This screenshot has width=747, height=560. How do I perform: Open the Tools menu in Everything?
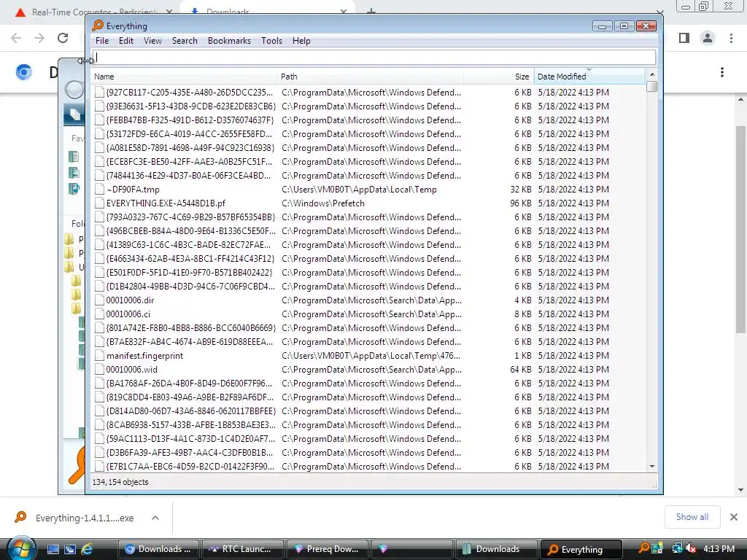point(271,41)
